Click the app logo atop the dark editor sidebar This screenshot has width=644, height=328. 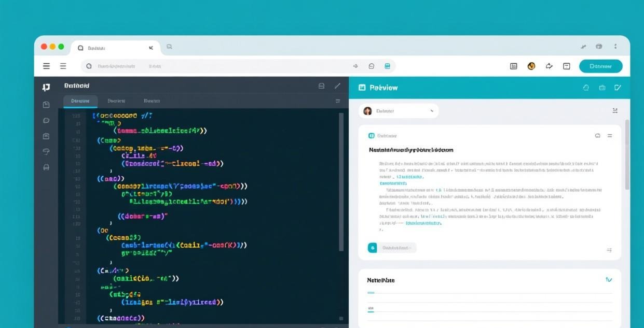tap(46, 87)
